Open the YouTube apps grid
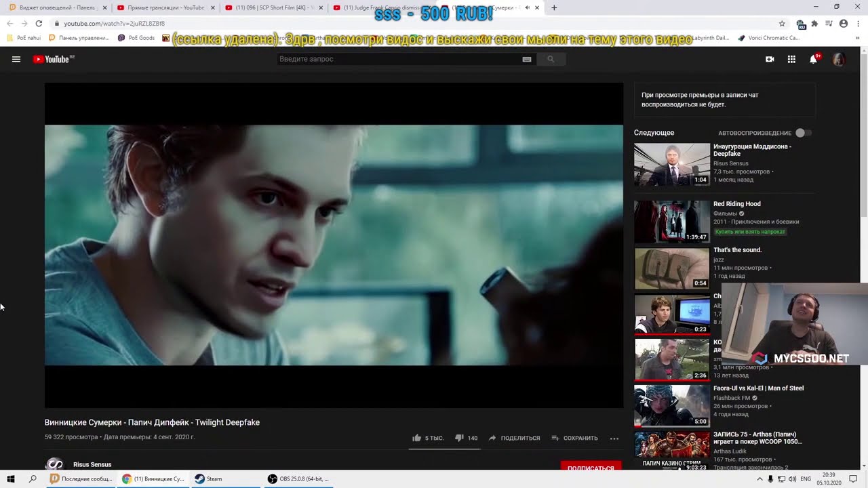Image resolution: width=868 pixels, height=488 pixels. [x=791, y=59]
